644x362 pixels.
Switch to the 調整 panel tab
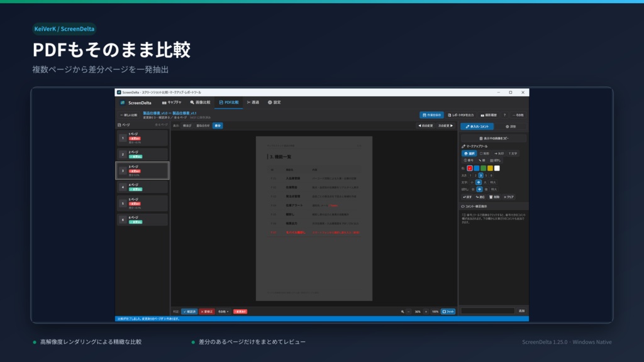511,126
